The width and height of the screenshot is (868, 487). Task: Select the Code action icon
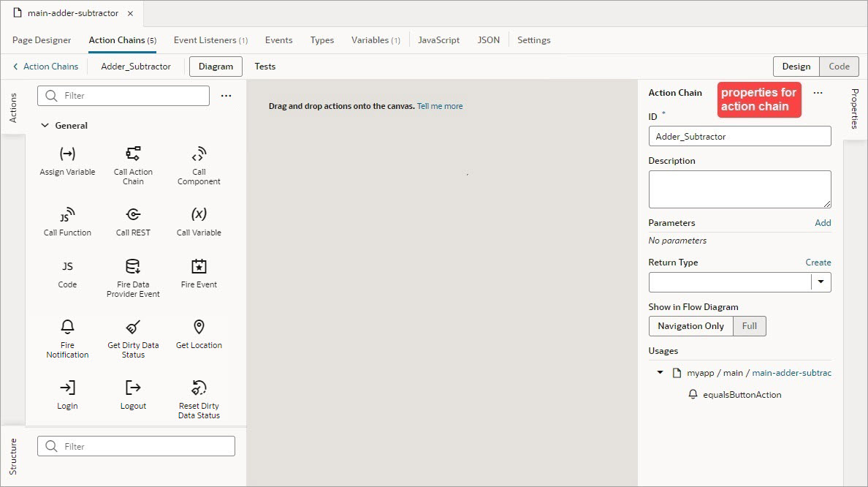coord(67,266)
